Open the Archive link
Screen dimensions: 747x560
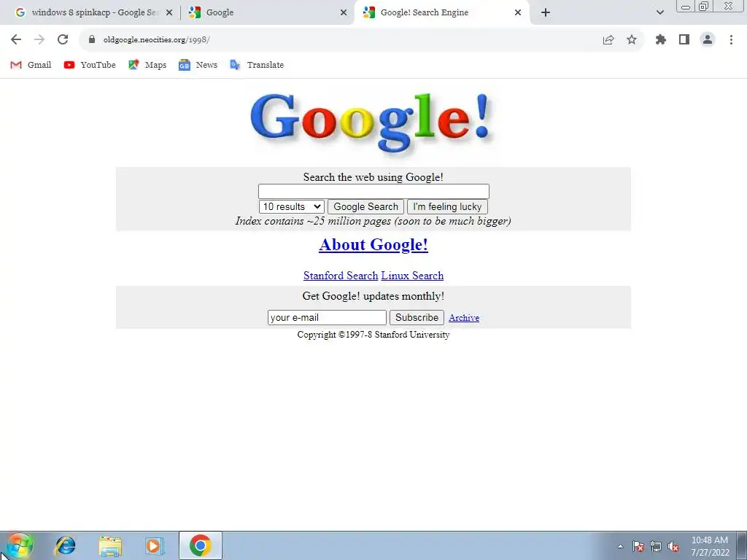click(x=464, y=318)
